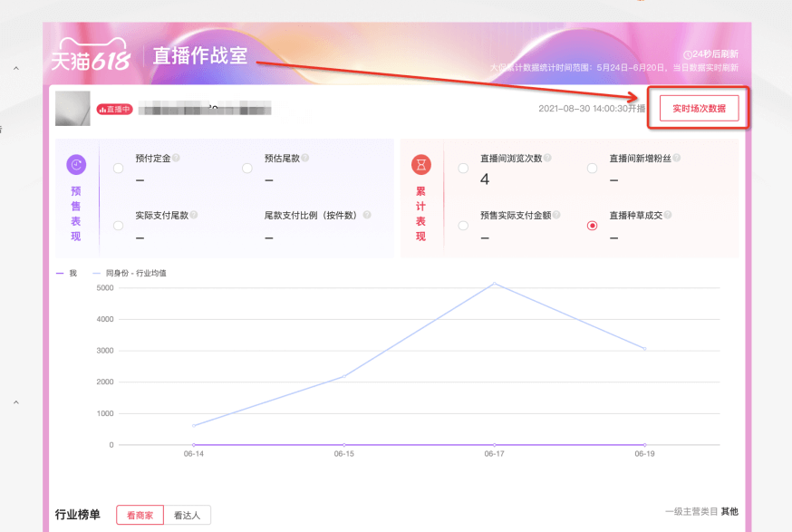Click the refresh countdown clock icon
Screen dimensions: 792x532
[x=688, y=54]
